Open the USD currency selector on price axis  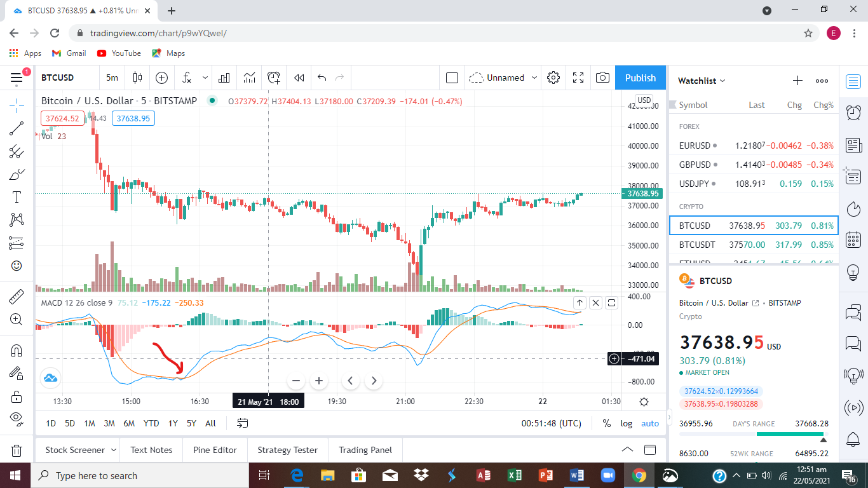coord(644,100)
